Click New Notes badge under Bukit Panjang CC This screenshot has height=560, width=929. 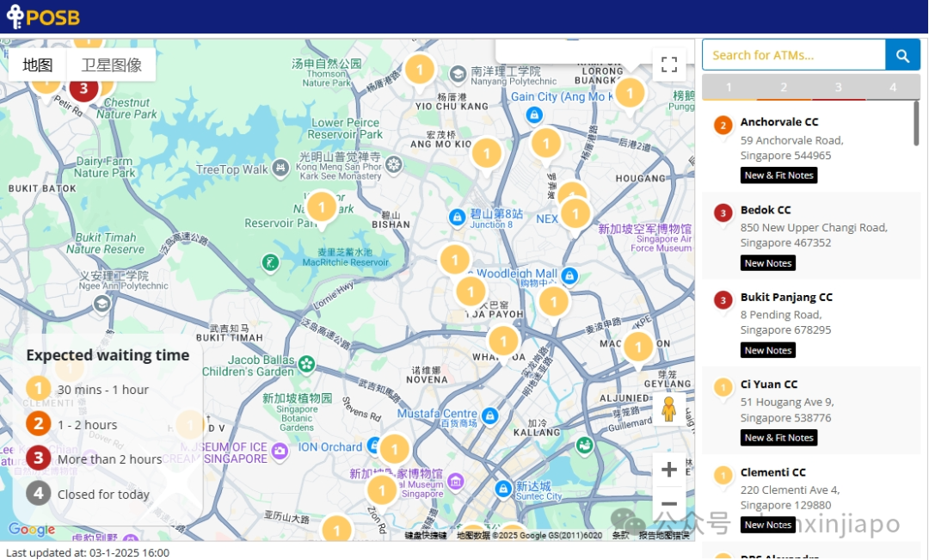tap(768, 350)
